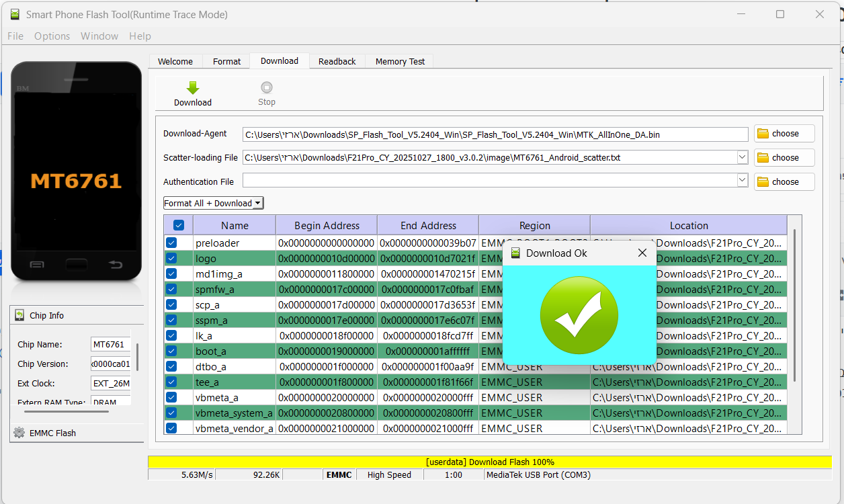
Task: Open the Format All + Download dropdown
Action: (214, 203)
